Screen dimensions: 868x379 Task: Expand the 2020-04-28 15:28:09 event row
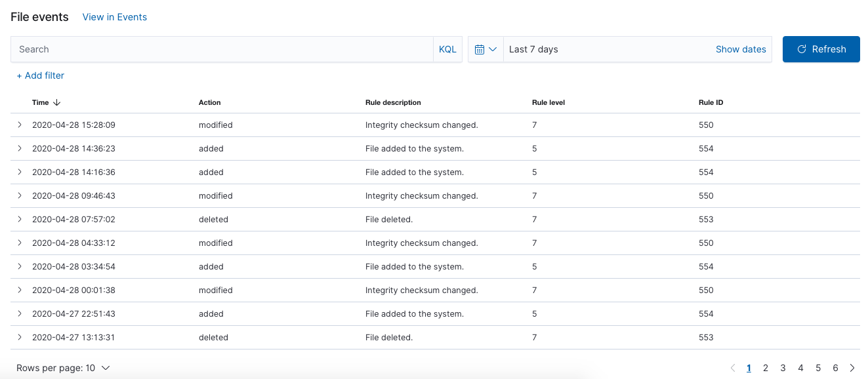click(20, 125)
